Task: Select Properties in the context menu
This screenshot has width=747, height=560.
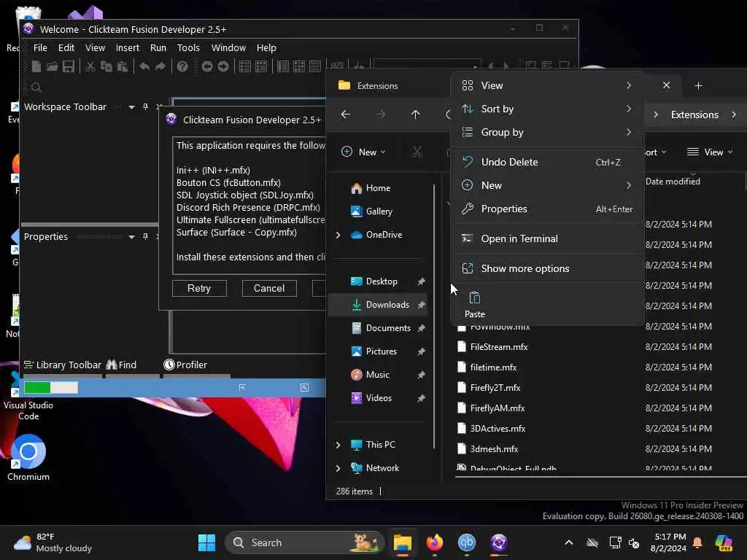Action: pyautogui.click(x=547, y=209)
